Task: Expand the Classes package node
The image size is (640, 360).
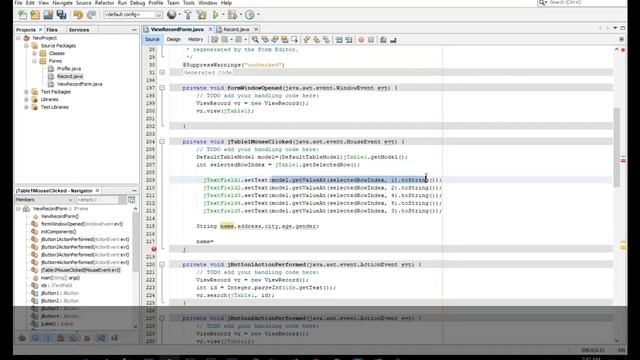Action: (x=35, y=53)
